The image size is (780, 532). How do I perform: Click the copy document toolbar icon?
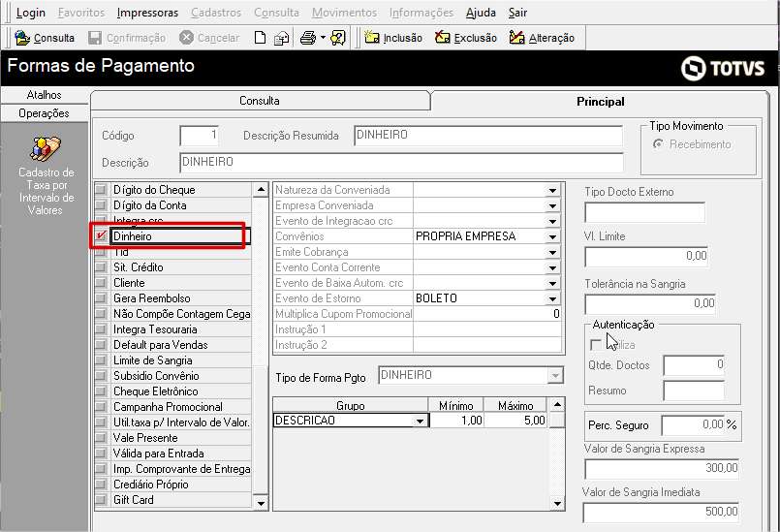pos(282,38)
